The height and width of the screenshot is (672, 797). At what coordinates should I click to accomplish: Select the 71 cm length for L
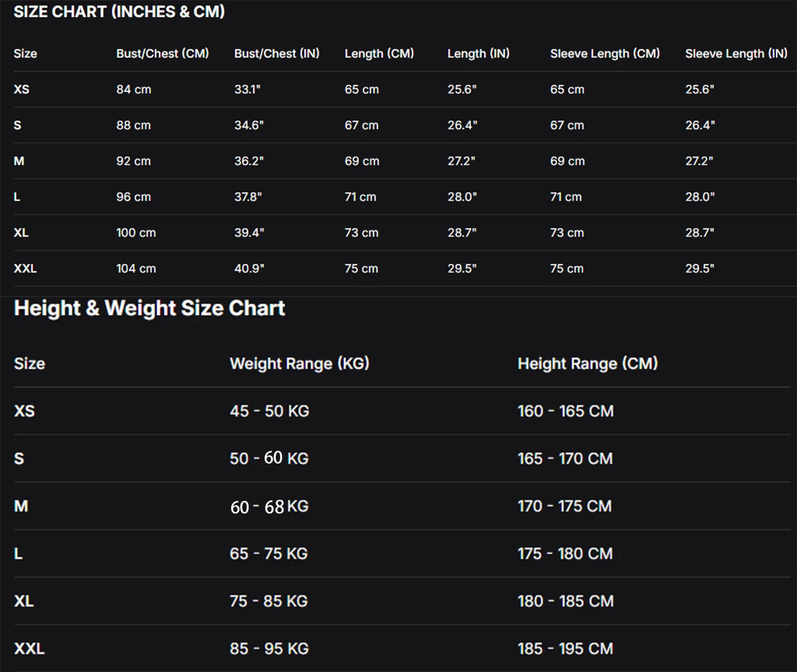(360, 197)
